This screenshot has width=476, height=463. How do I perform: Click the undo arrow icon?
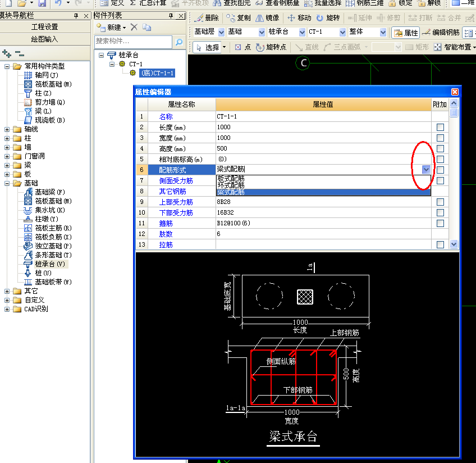[x=58, y=3]
